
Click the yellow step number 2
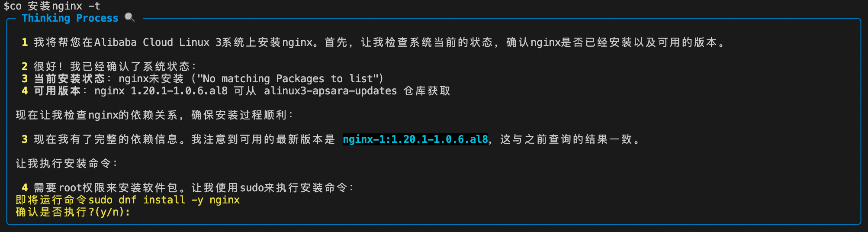point(25,67)
